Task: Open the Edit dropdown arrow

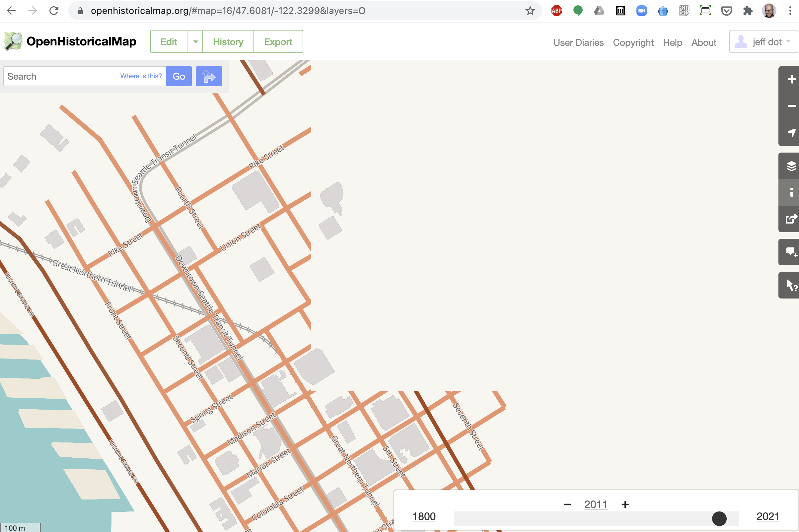Action: pos(195,41)
